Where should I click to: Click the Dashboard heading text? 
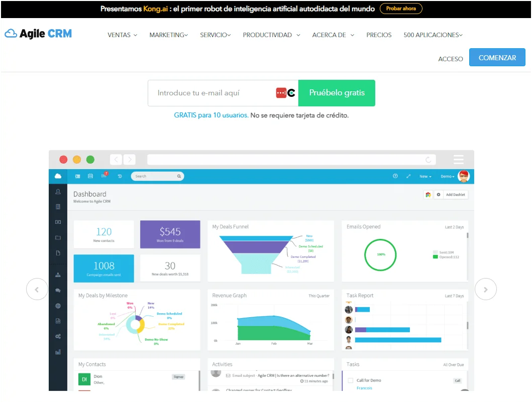[90, 194]
